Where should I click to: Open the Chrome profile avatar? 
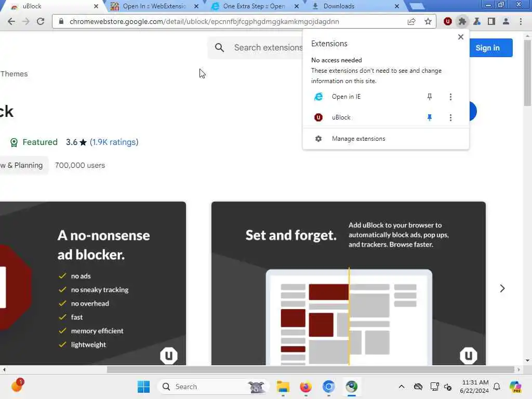(x=506, y=21)
